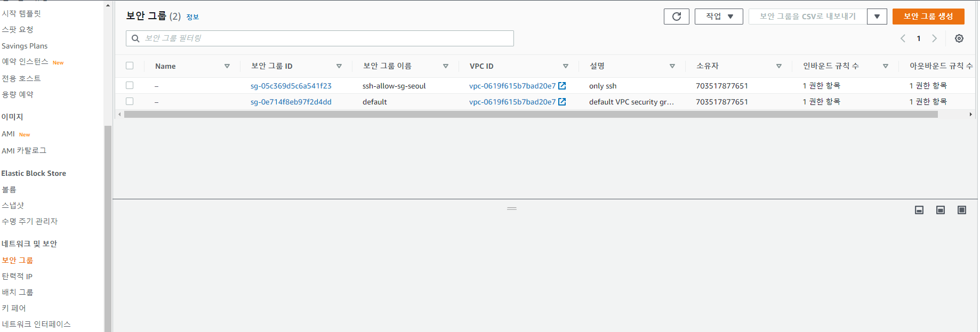Click the ssh-allow-sg-seoul name cell
The height and width of the screenshot is (332, 980).
[394, 86]
